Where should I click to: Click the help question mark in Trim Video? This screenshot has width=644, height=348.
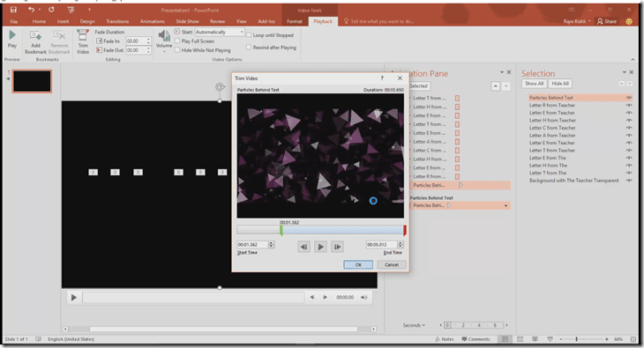pyautogui.click(x=382, y=78)
